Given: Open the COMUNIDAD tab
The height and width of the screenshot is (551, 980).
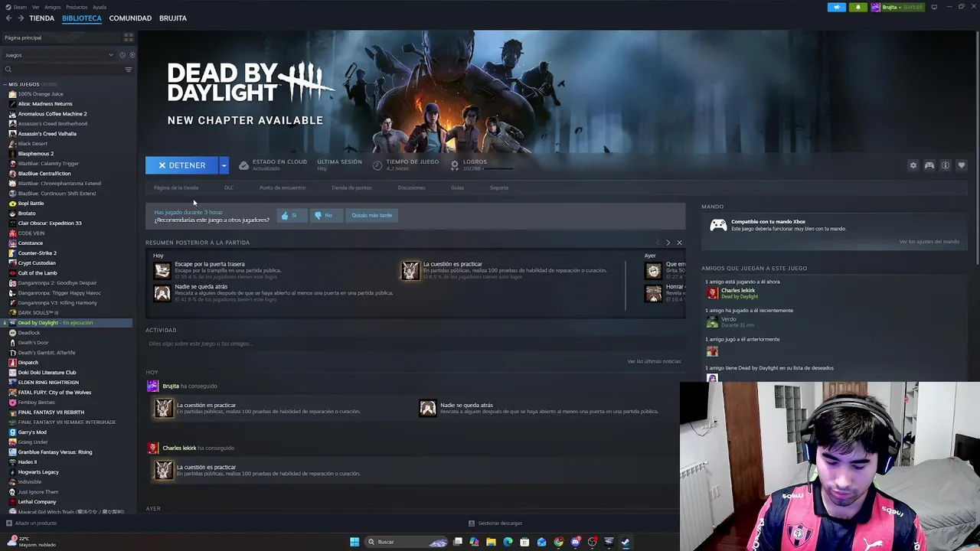Looking at the screenshot, I should click(x=130, y=18).
